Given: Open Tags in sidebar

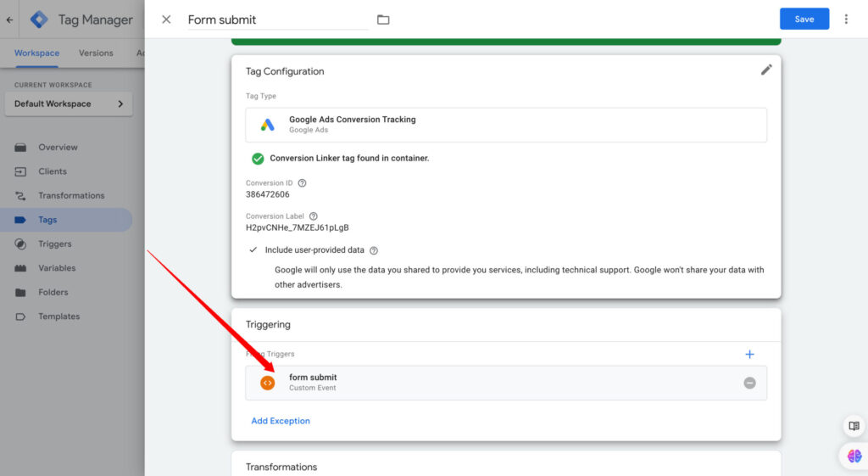Looking at the screenshot, I should [66, 220].
